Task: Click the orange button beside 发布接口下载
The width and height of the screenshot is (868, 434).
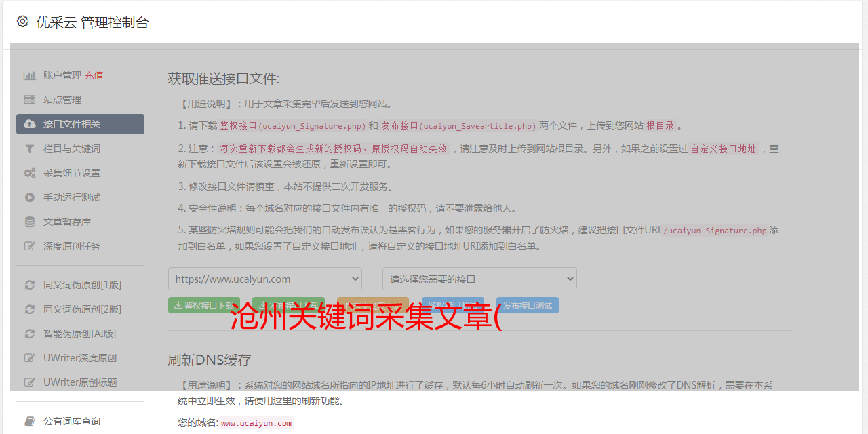Action: [373, 305]
